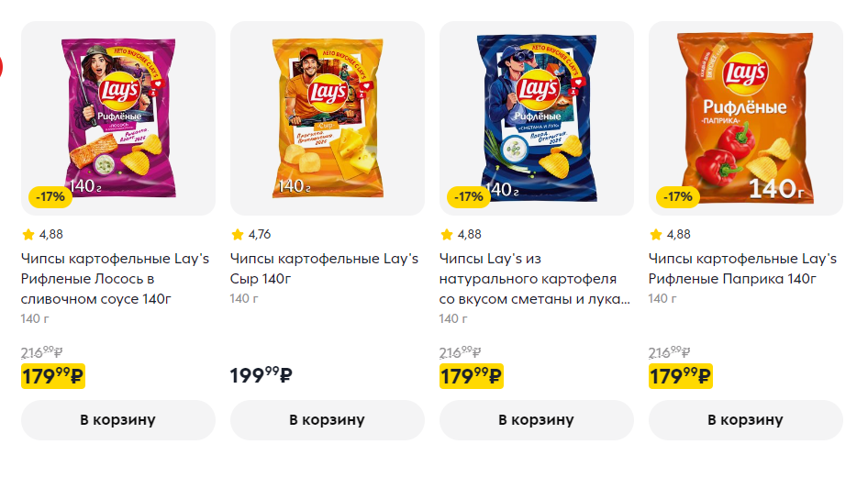Add Lay's Сыр chips to cart
Screen dimensions: 868x500
click(x=327, y=420)
